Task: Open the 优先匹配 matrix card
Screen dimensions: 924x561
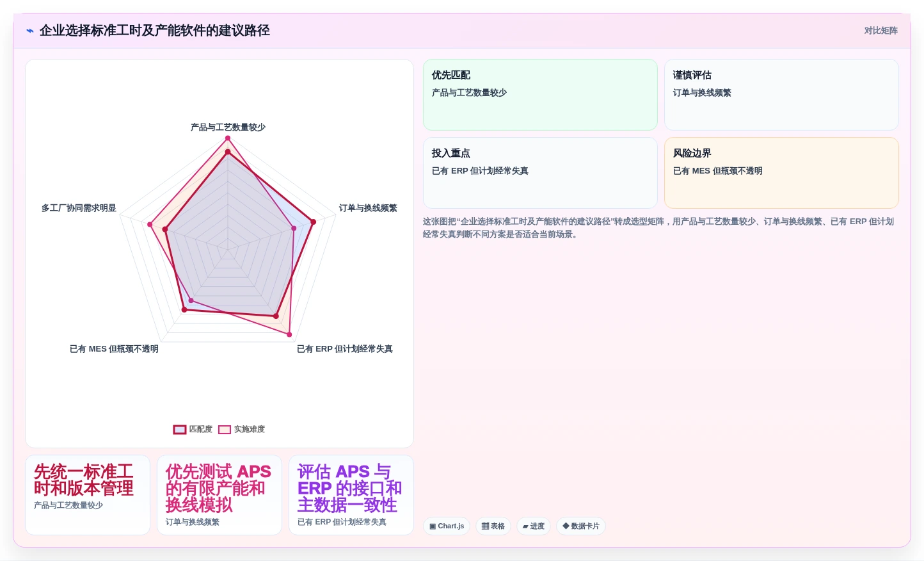Action: [540, 95]
